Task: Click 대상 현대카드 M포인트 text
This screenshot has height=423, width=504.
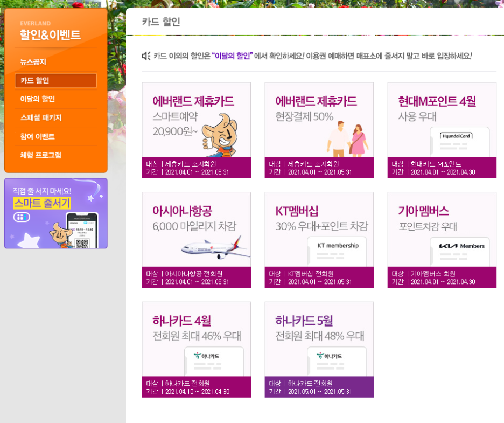Action: coord(426,164)
